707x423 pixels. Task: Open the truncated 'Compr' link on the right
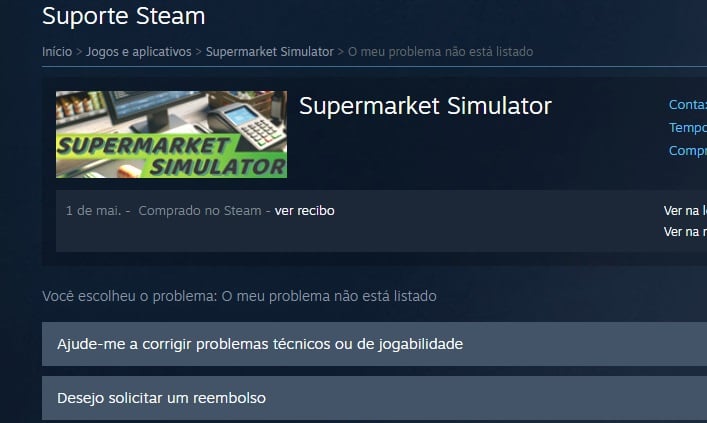point(688,151)
